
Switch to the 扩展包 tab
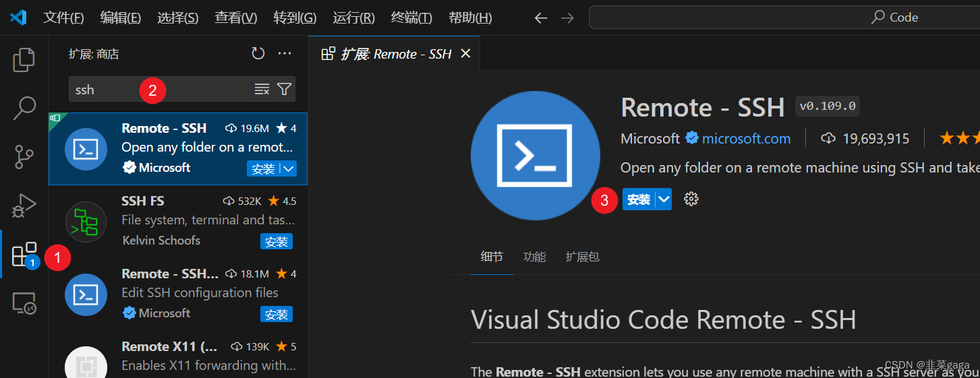click(583, 257)
